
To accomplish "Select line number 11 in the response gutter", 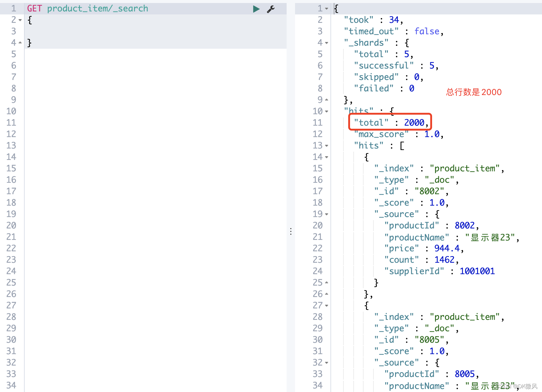I will click(x=317, y=122).
